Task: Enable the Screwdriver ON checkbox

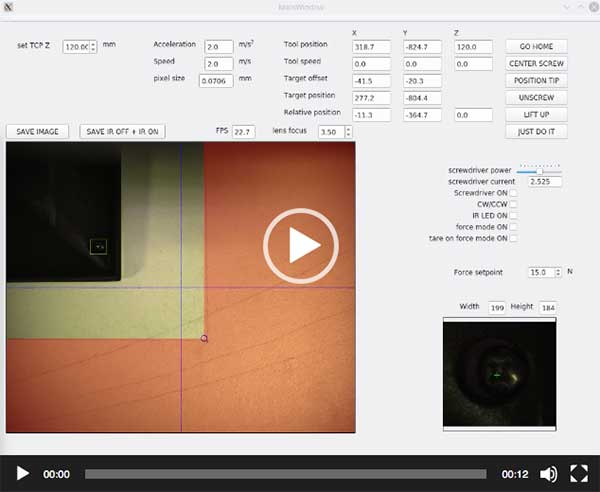Action: [514, 193]
